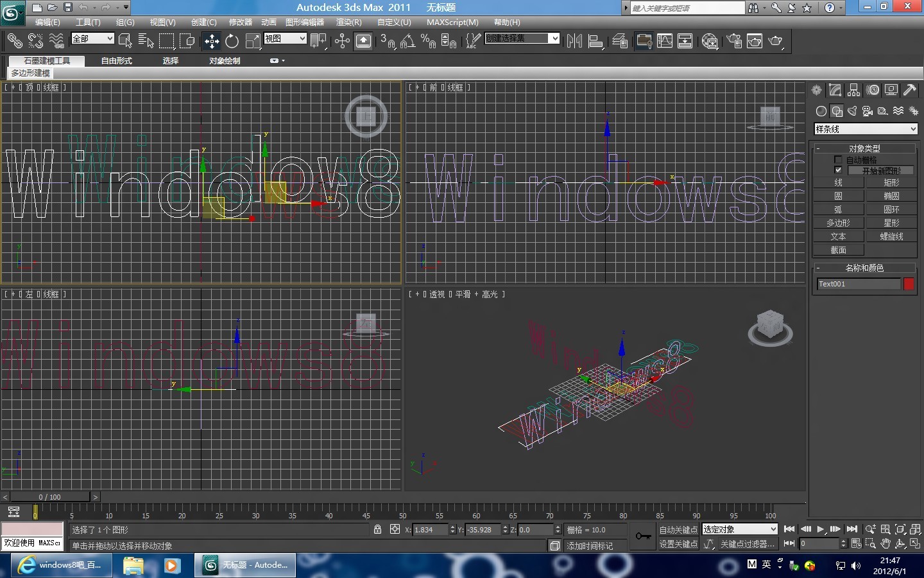Open the 选定对象 key filter dropdown

pos(740,529)
